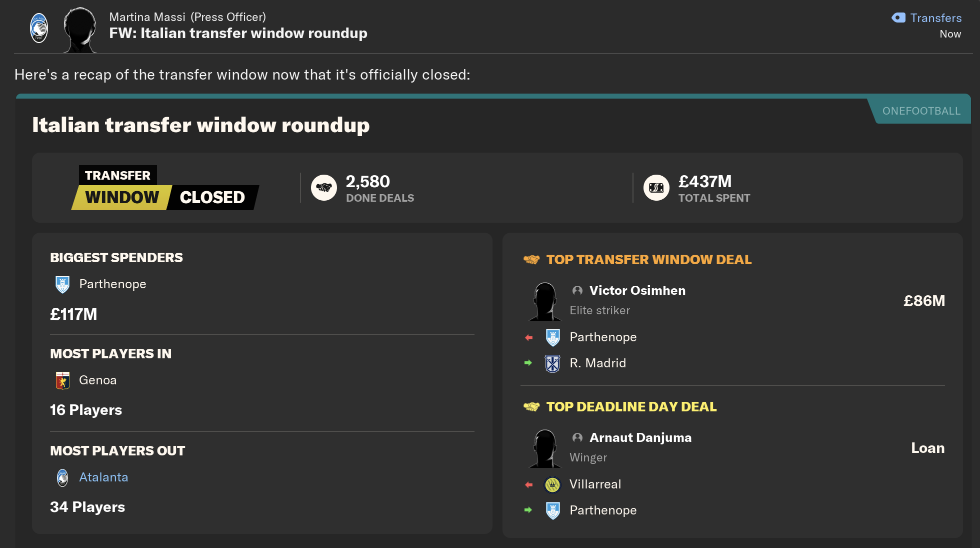Open Arnaut Danjuma's player profile
Image resolution: width=980 pixels, height=548 pixels.
[640, 438]
